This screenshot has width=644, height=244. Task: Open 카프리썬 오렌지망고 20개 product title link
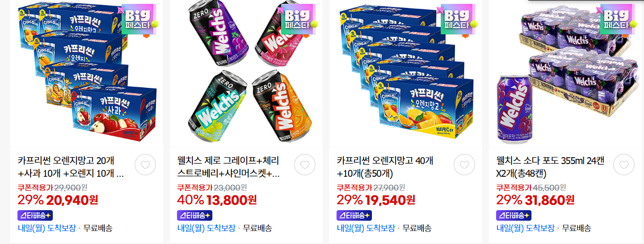coord(71,167)
